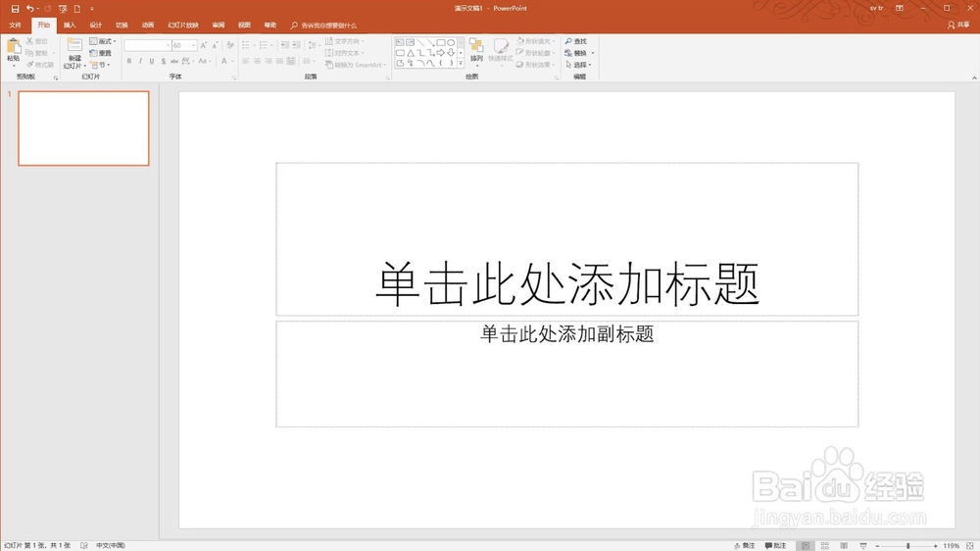Open the Customize Quick Access Toolbar arrow
This screenshot has width=980, height=551.
92,9
